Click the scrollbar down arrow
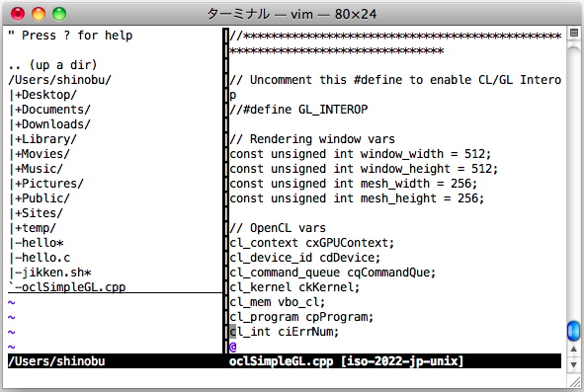584x392 pixels. click(x=573, y=364)
